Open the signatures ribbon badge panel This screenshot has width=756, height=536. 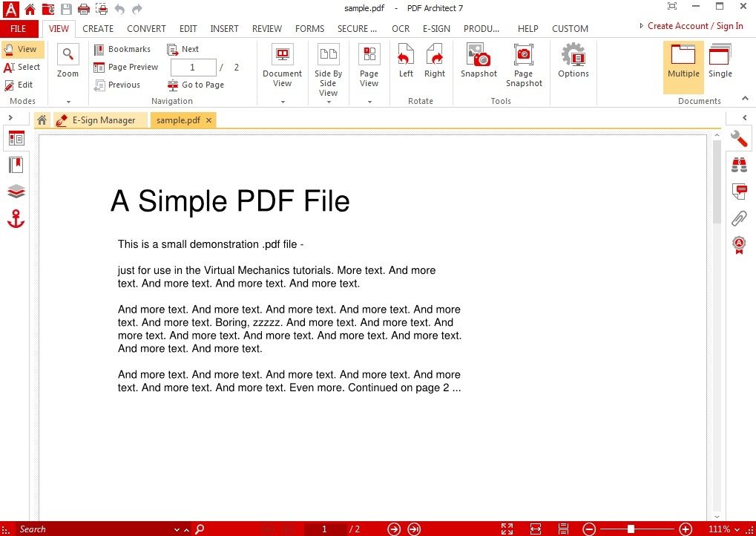tap(739, 244)
